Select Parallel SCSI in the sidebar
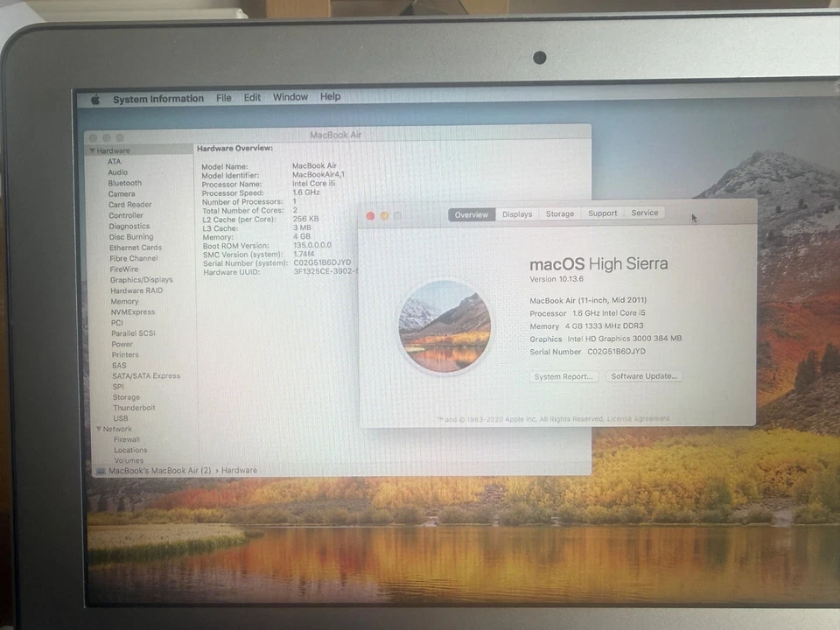Viewport: 840px width, 630px height. [133, 333]
